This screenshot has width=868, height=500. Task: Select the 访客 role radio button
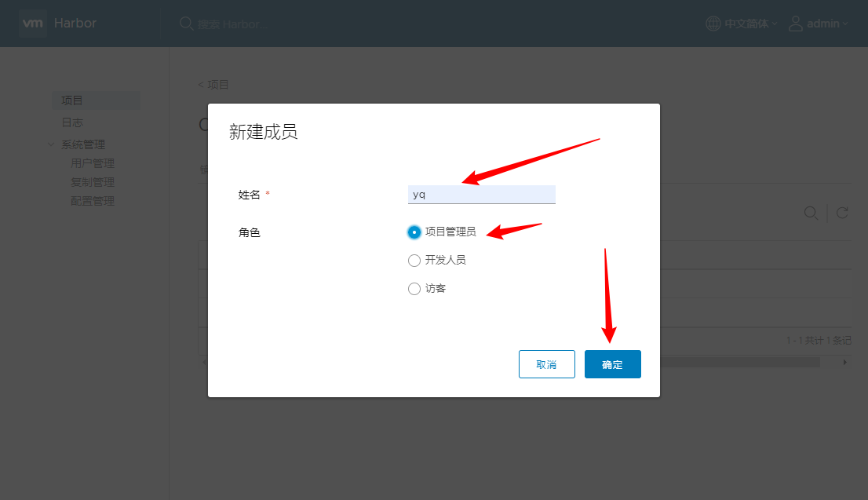(414, 289)
